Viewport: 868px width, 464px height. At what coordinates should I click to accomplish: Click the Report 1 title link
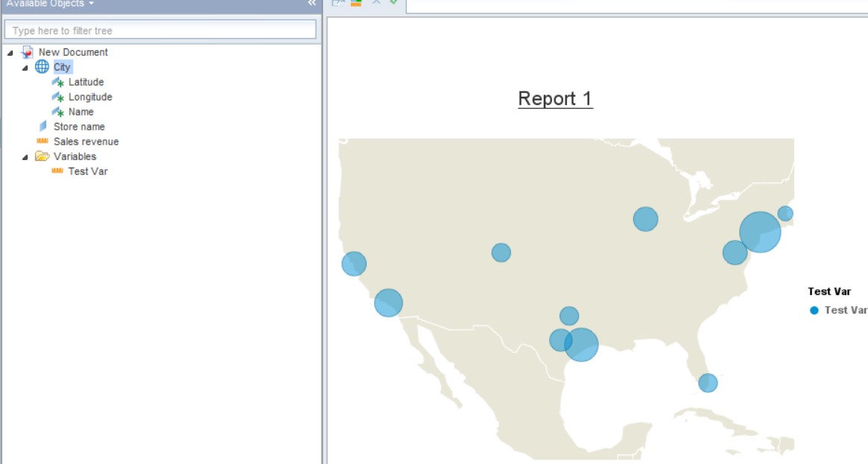pos(554,98)
